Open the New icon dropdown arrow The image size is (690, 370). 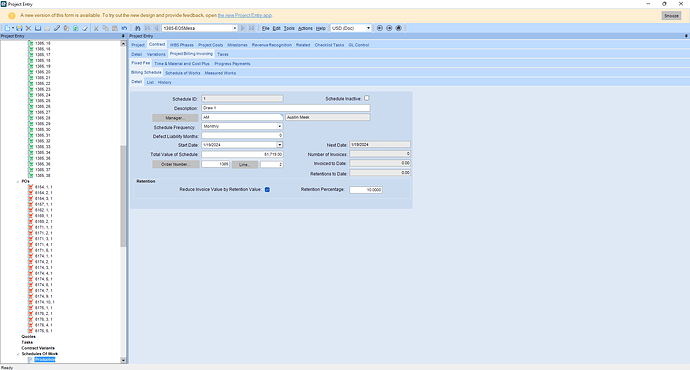pyautogui.click(x=13, y=28)
